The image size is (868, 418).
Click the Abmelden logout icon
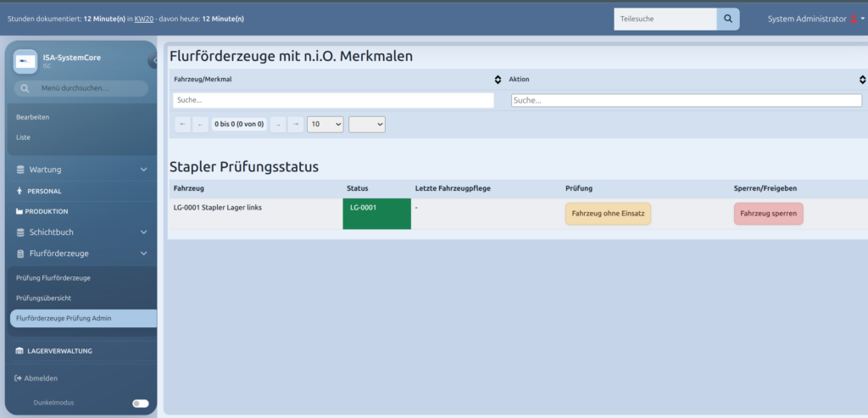click(18, 378)
